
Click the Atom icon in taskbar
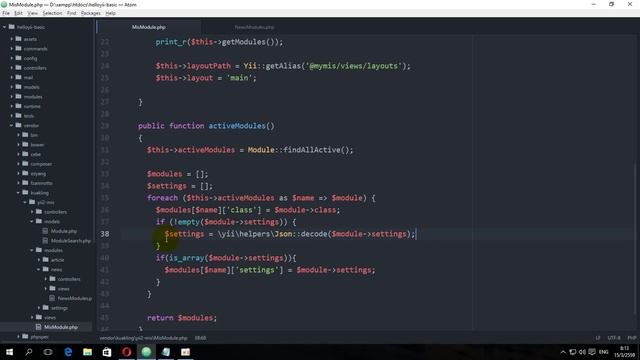(146, 352)
